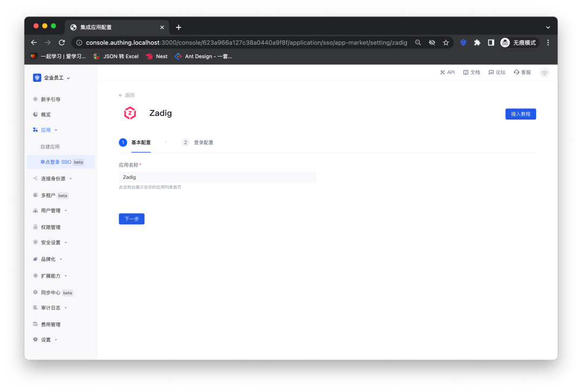
Task: Open the 论坛 forum link
Action: 497,72
